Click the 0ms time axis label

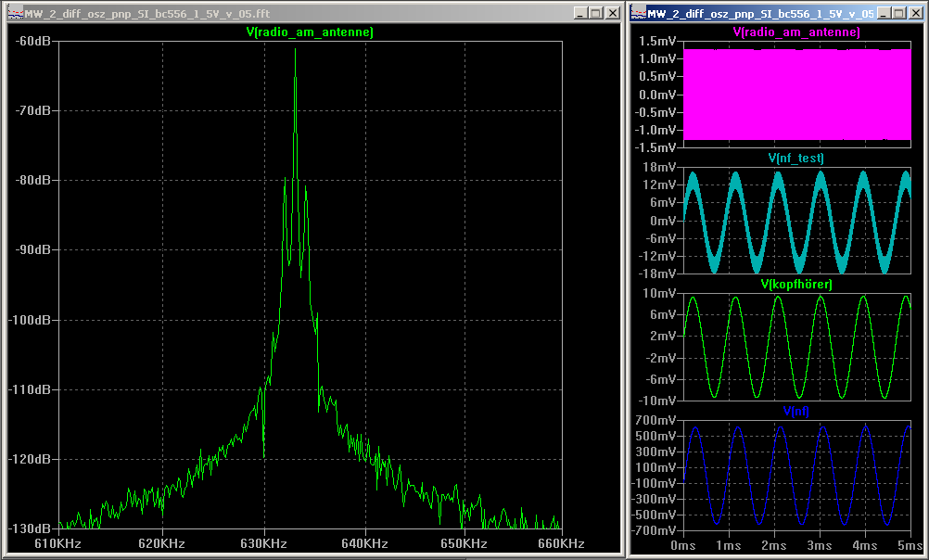682,545
